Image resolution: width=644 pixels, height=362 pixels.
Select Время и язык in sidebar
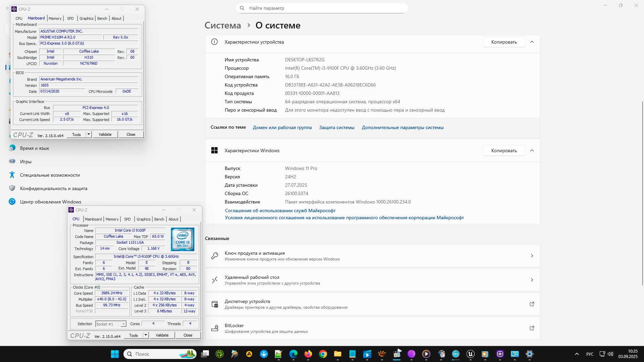pos(35,148)
